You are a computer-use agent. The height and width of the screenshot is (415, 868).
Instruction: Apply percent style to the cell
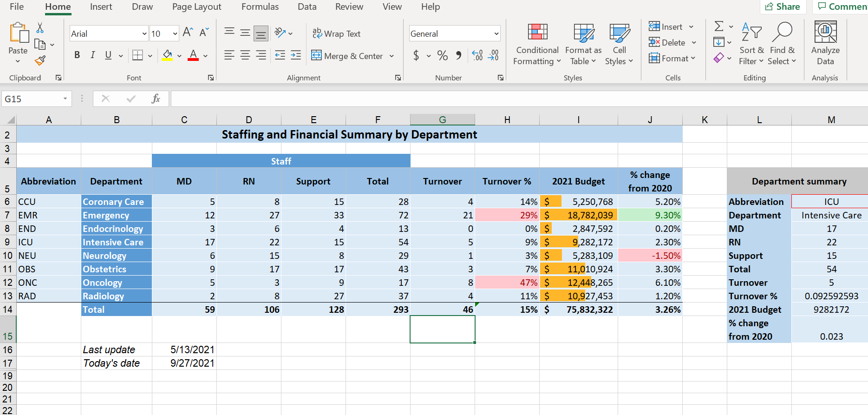pos(443,56)
